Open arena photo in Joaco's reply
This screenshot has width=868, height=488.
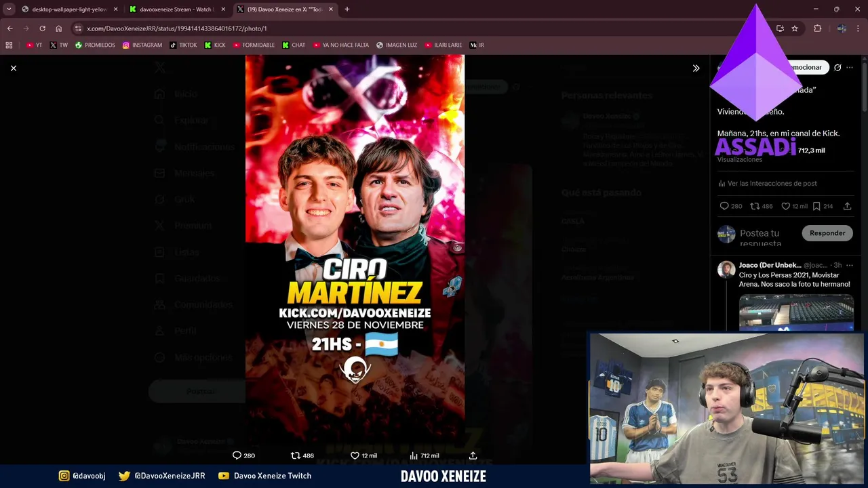click(796, 312)
